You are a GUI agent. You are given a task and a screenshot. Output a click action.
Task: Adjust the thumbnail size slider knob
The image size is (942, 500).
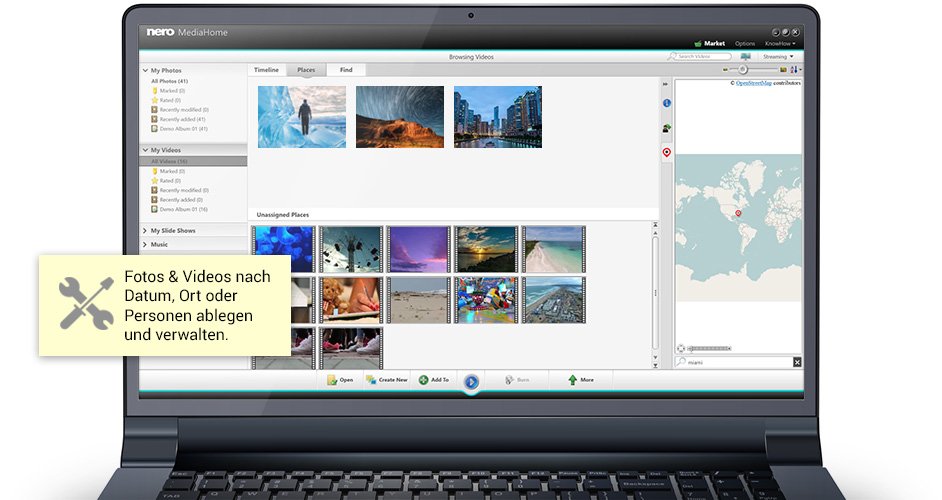(x=743, y=70)
